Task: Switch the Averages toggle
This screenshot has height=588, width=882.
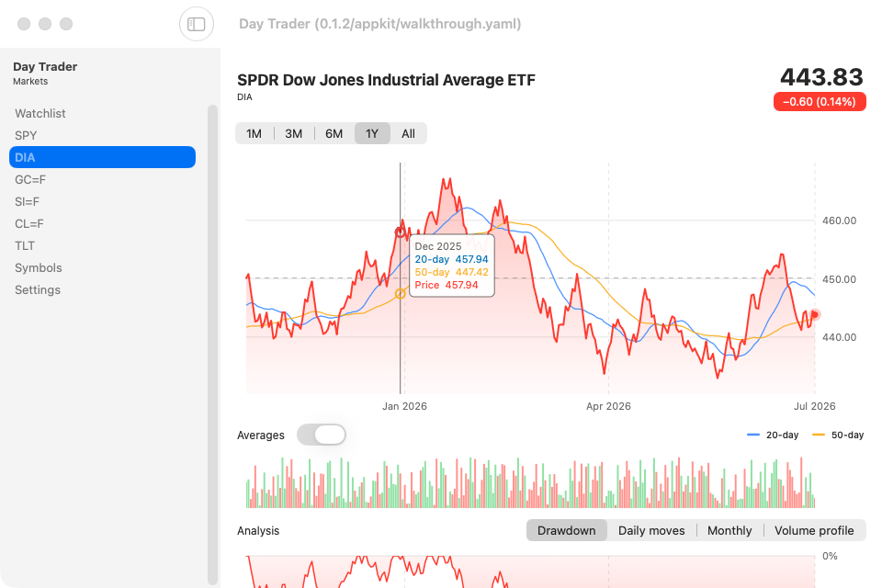Action: pos(322,435)
